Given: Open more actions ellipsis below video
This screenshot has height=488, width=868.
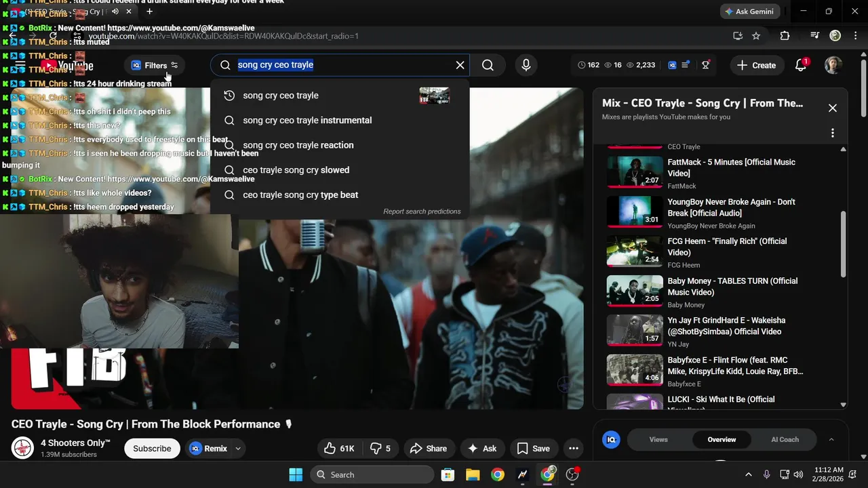Looking at the screenshot, I should click(x=573, y=448).
